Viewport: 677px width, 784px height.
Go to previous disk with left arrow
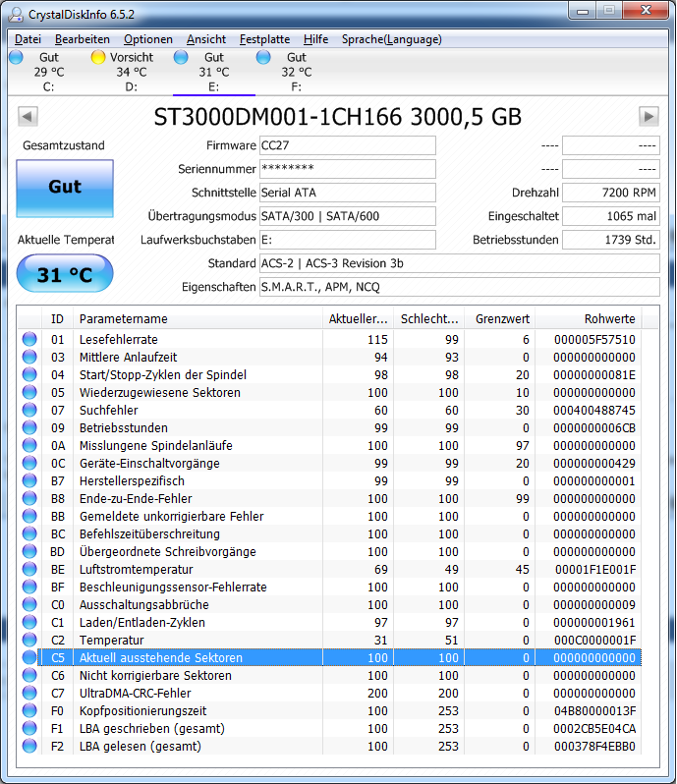coord(28,117)
